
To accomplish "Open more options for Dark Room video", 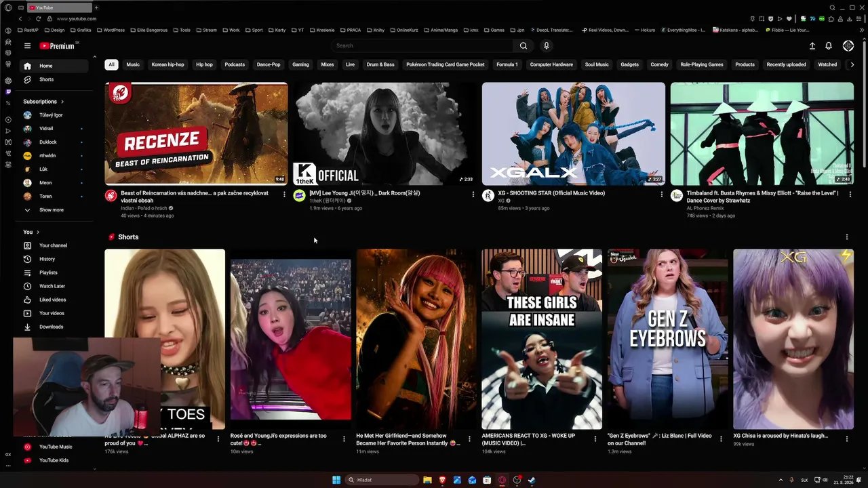I will click(473, 195).
